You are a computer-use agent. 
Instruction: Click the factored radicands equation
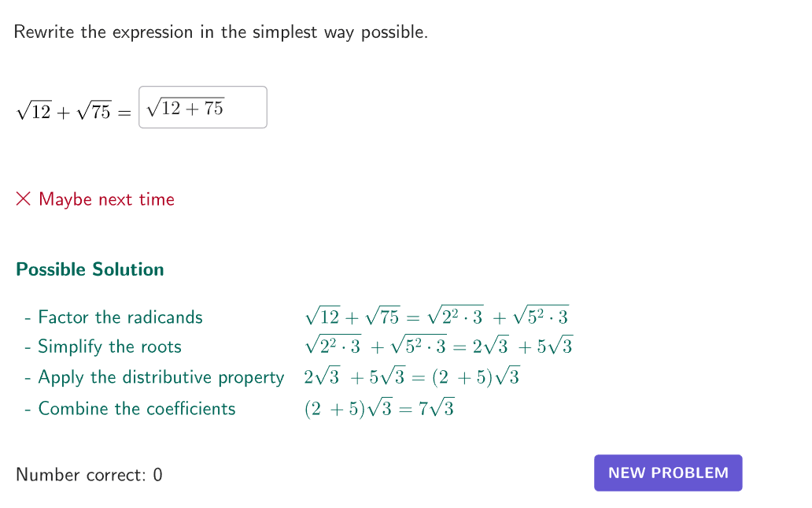pyautogui.click(x=437, y=316)
